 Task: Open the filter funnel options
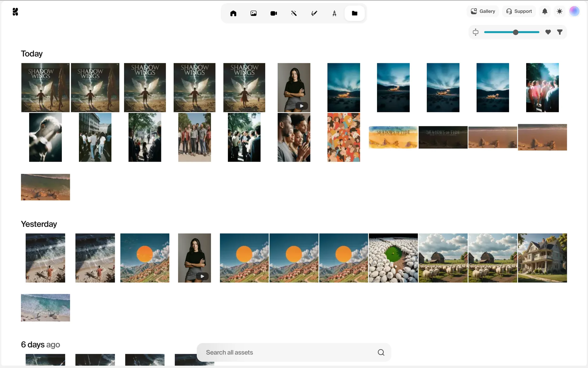click(x=560, y=32)
